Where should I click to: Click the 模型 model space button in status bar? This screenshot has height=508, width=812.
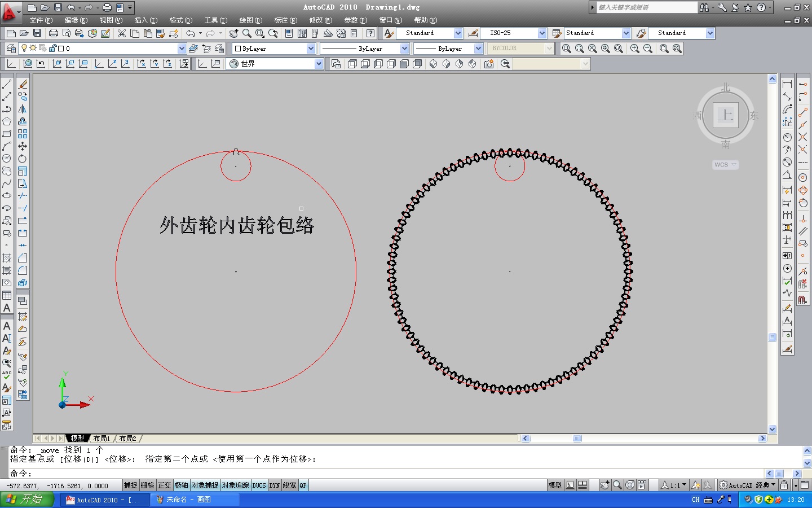555,485
